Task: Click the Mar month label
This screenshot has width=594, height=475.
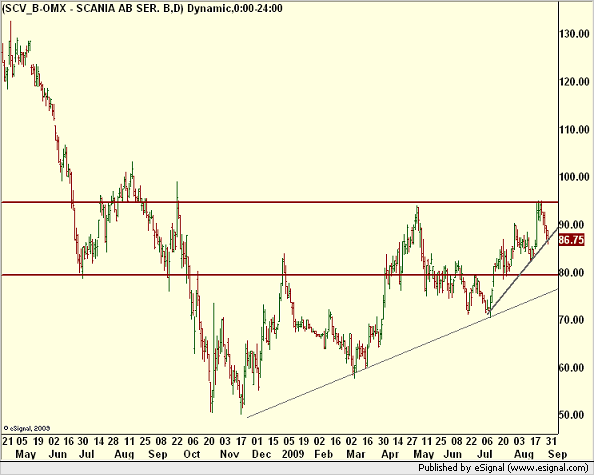Action: click(x=356, y=454)
